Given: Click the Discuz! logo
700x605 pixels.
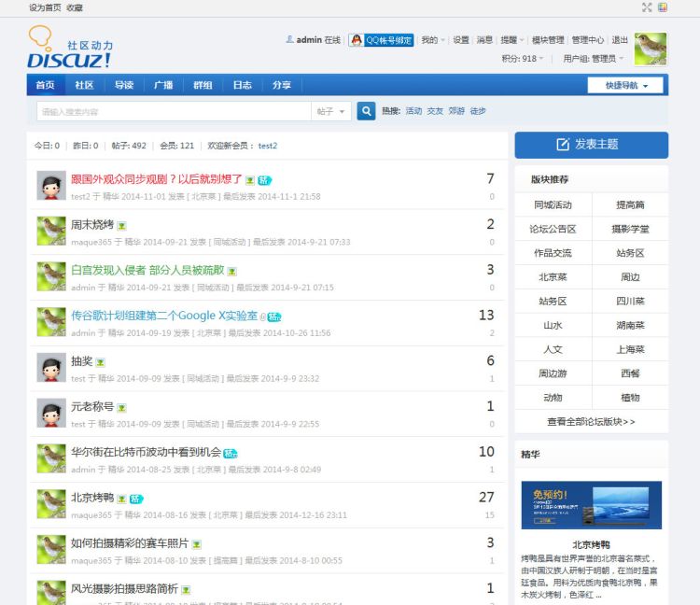Looking at the screenshot, I should (70, 47).
